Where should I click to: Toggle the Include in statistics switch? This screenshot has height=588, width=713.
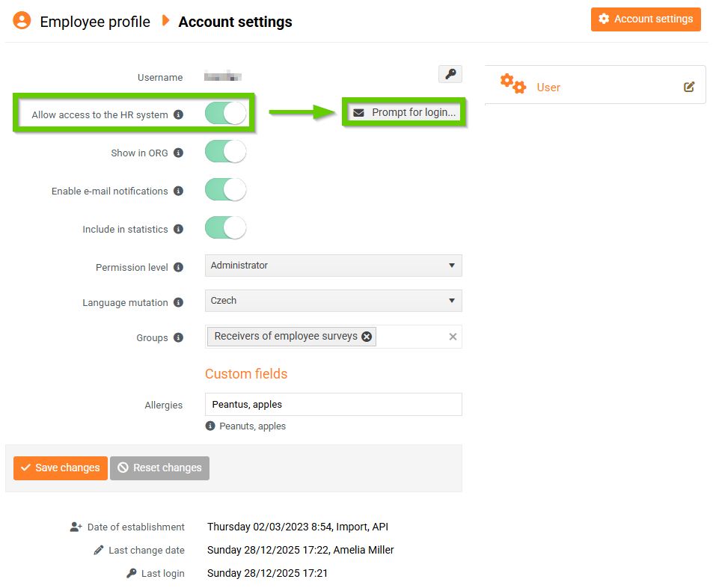pos(225,228)
